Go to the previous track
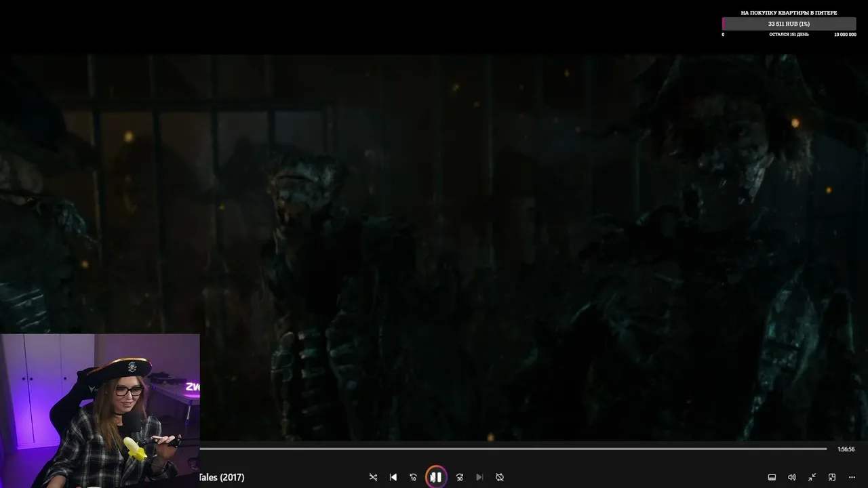The image size is (868, 488). coord(393,477)
